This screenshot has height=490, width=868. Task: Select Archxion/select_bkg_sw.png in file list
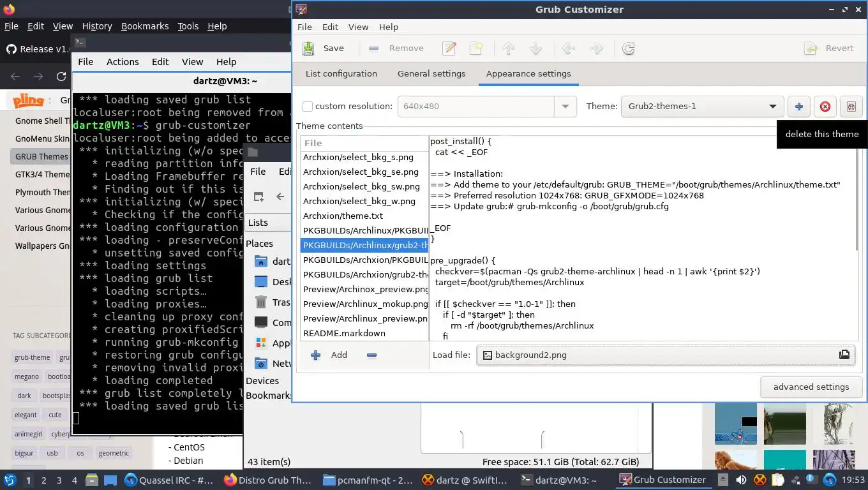click(364, 186)
